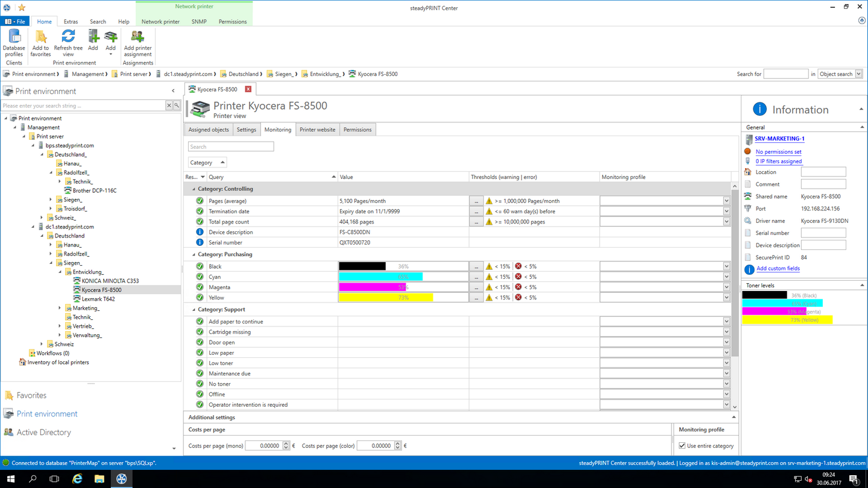Open Active Directory navigation section
Image resolution: width=868 pixels, height=488 pixels.
pyautogui.click(x=43, y=432)
